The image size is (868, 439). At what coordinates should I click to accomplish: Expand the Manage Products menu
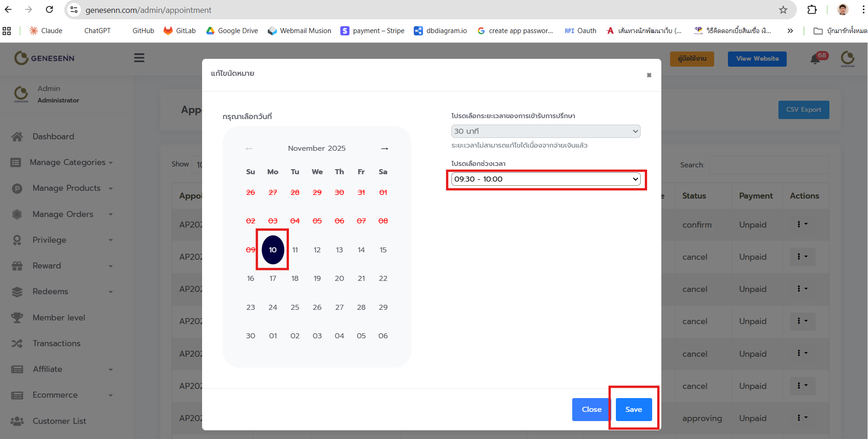(67, 188)
